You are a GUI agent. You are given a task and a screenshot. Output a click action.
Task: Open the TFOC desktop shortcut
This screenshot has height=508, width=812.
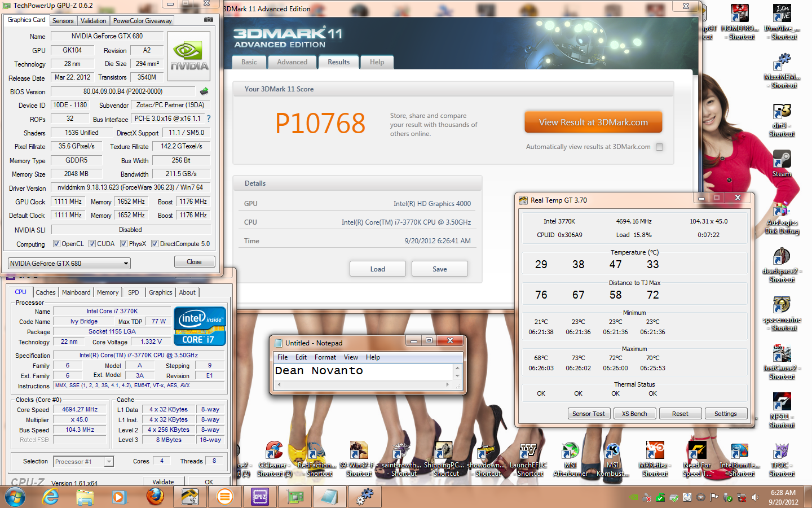[x=782, y=459]
